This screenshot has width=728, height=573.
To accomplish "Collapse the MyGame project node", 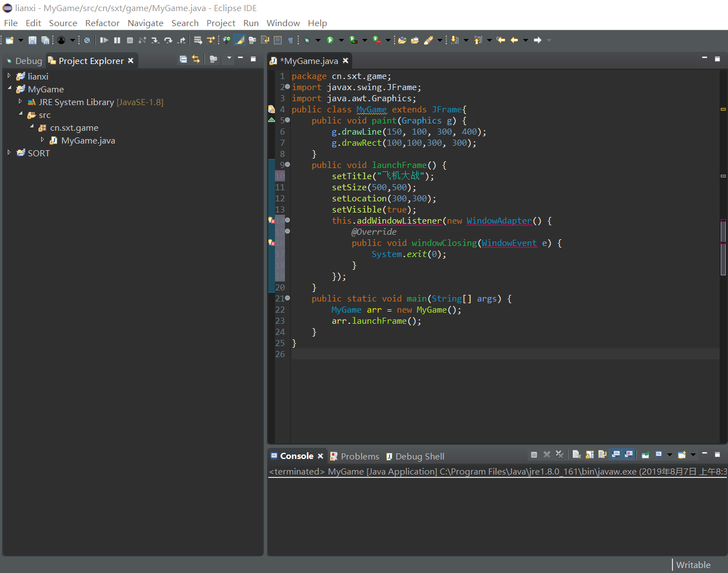I will (x=9, y=88).
